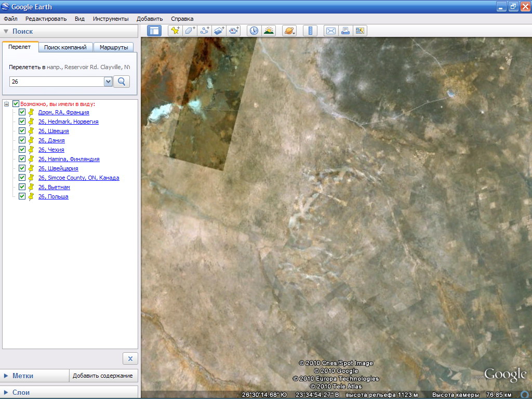
Task: Click the '26, Simcoe County, ON, Канада' link
Action: pos(78,178)
